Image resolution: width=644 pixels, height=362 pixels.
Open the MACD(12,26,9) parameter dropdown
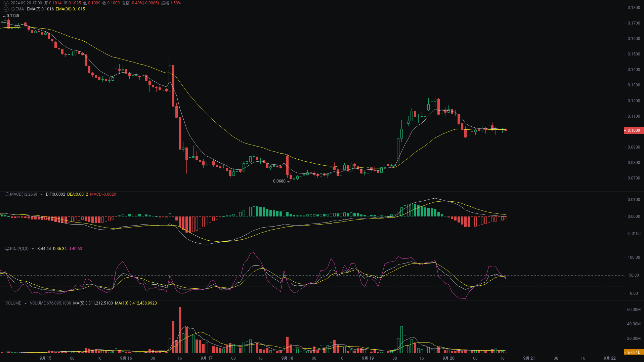click(x=41, y=194)
